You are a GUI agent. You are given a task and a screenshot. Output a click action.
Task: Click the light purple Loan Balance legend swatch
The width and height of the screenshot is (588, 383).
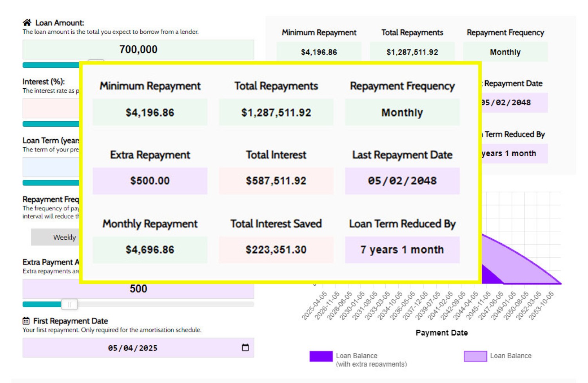pyautogui.click(x=475, y=356)
